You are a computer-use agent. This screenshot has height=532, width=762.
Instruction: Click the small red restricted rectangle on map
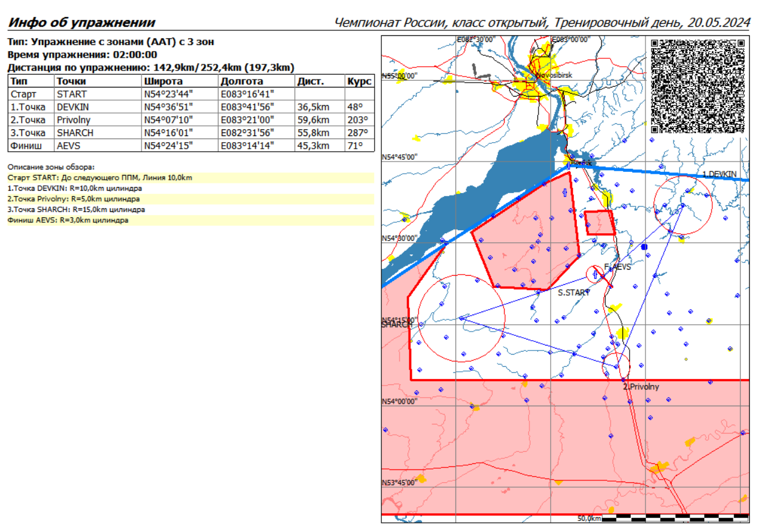(599, 223)
